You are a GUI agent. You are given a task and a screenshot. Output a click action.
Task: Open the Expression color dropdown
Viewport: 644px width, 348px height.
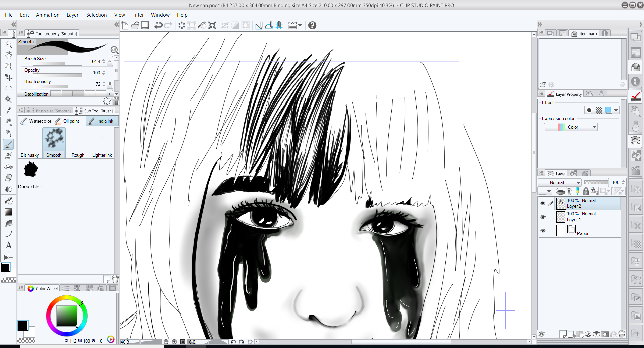click(571, 127)
